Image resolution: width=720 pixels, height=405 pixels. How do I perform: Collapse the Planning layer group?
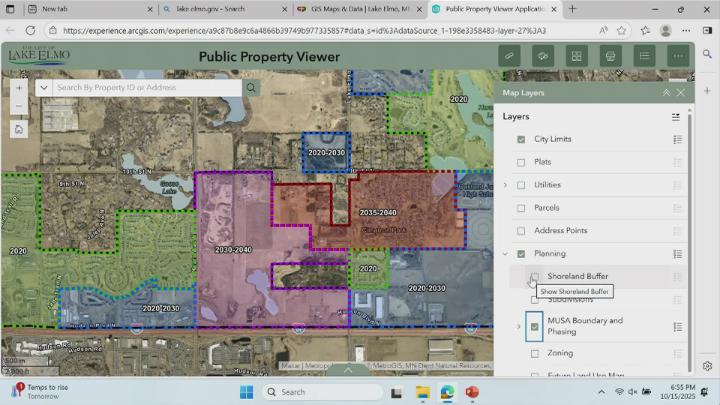point(505,254)
